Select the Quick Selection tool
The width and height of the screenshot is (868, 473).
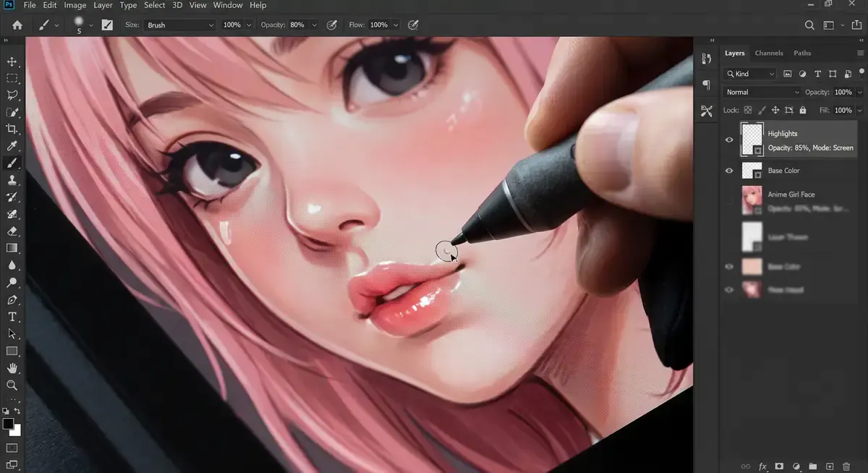pos(12,112)
